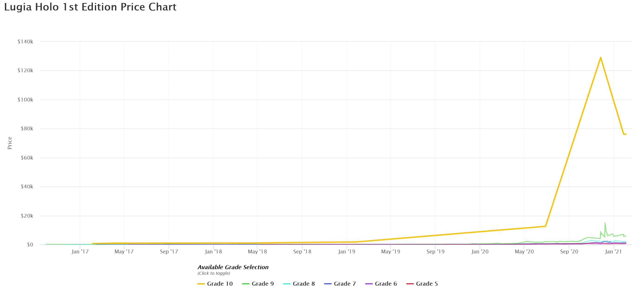Click the "Sep '19" x-axis label
The width and height of the screenshot is (644, 291).
[x=435, y=252]
